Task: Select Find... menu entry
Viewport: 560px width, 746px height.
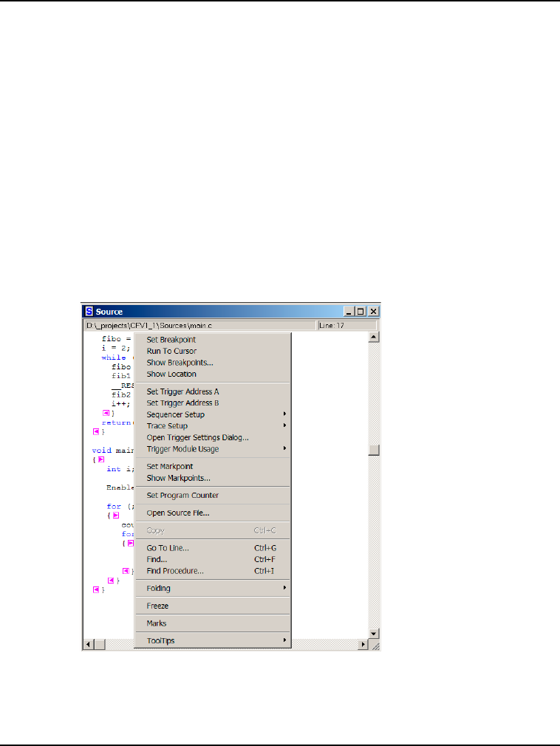Action: click(x=213, y=560)
